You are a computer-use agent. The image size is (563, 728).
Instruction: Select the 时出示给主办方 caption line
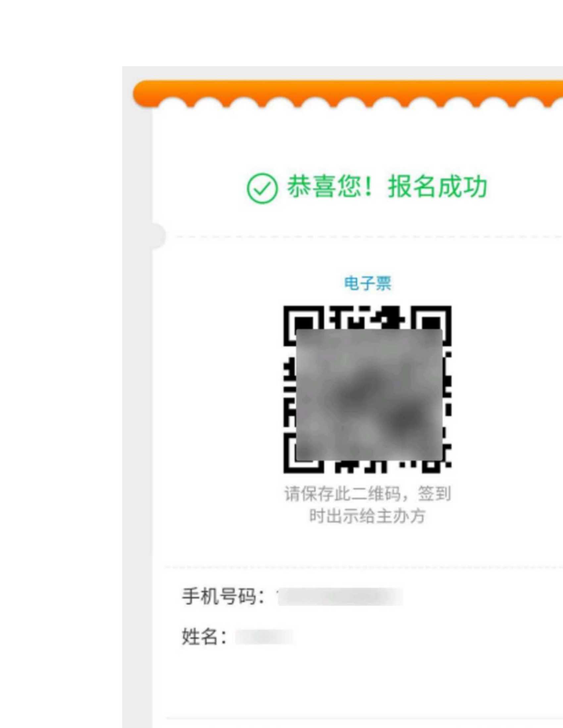[x=368, y=516]
